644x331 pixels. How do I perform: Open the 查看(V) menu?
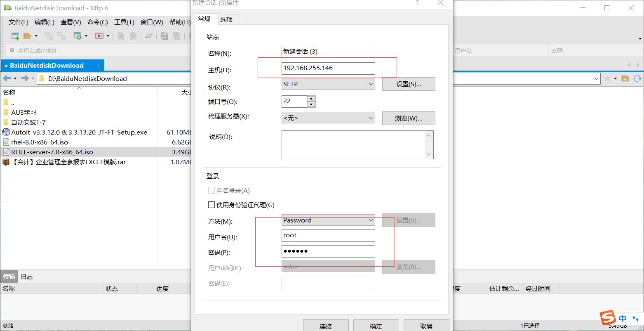71,22
